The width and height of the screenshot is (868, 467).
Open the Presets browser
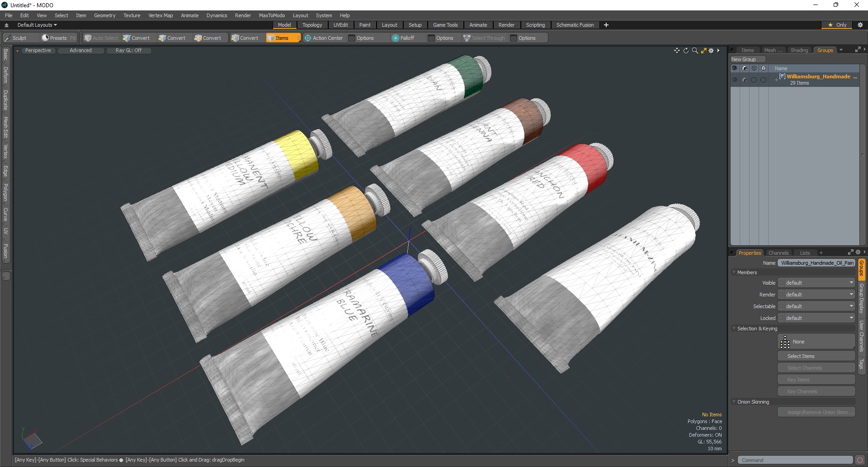pyautogui.click(x=59, y=38)
